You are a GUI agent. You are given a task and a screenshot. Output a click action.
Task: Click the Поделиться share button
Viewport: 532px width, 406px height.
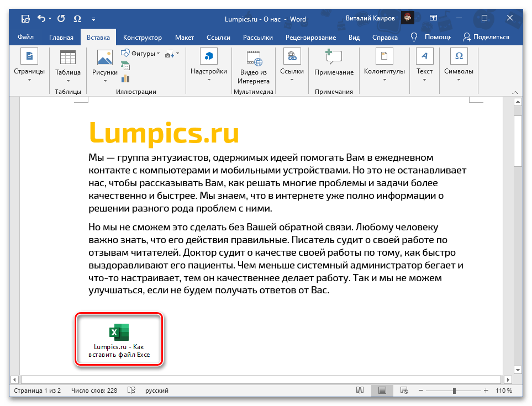[488, 37]
